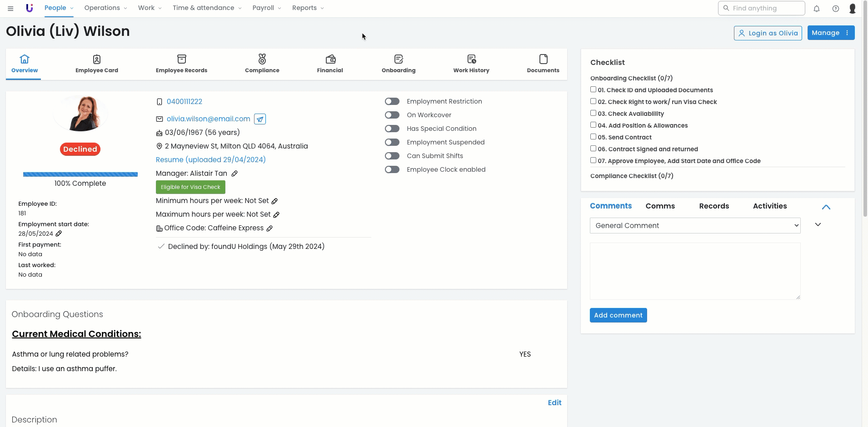The image size is (868, 427).
Task: Tick the '05. Send Contract' checkbox
Action: (x=593, y=137)
